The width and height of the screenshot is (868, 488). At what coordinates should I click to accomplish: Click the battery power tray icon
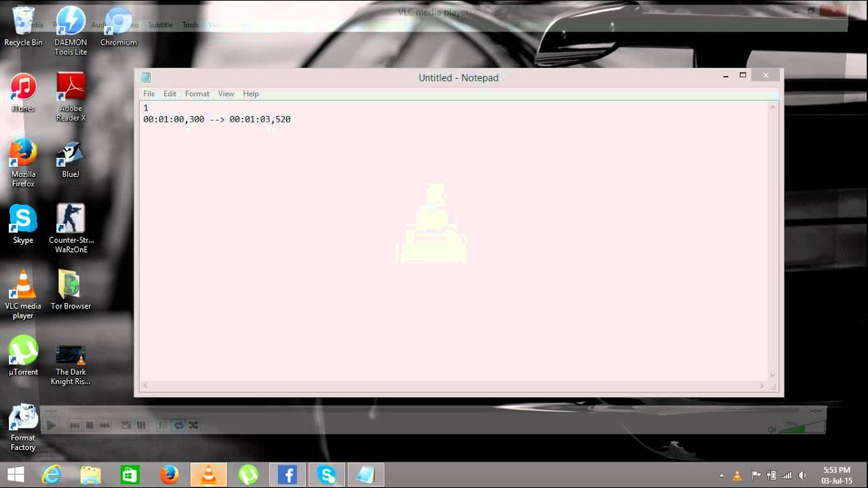click(x=771, y=475)
